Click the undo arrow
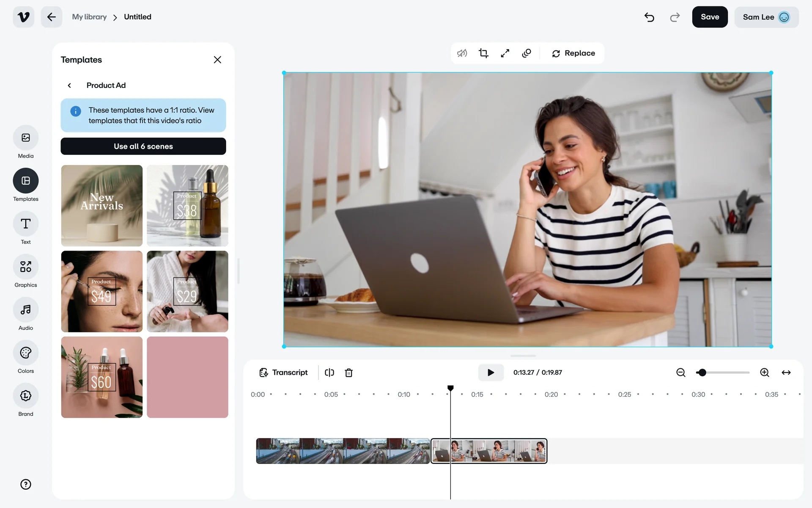The height and width of the screenshot is (508, 812). (x=649, y=17)
